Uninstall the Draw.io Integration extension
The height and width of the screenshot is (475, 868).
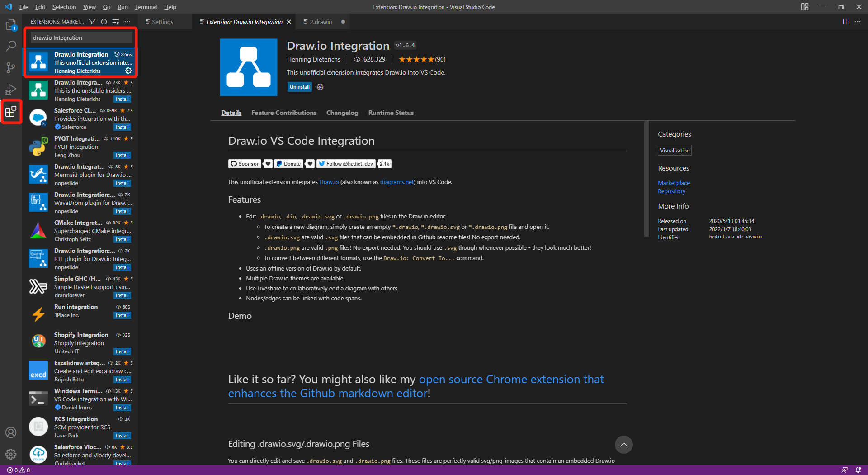click(x=299, y=87)
